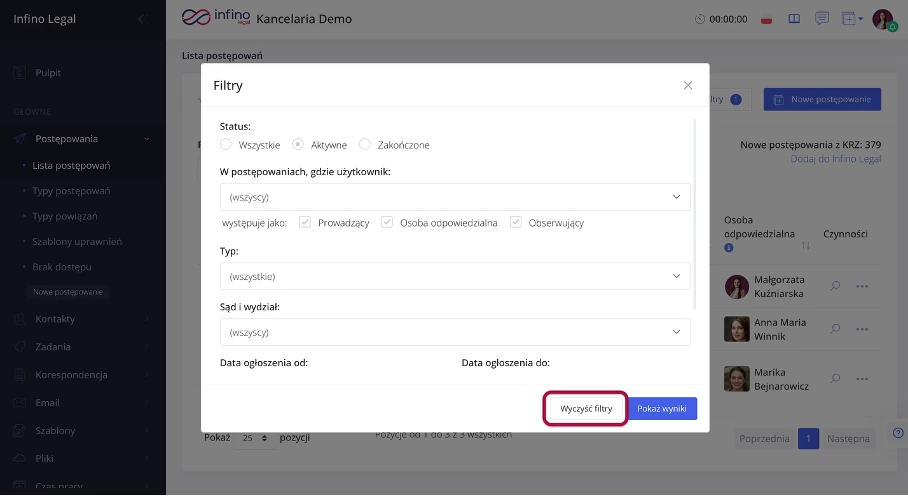Open the chat messages icon in header

tap(822, 19)
